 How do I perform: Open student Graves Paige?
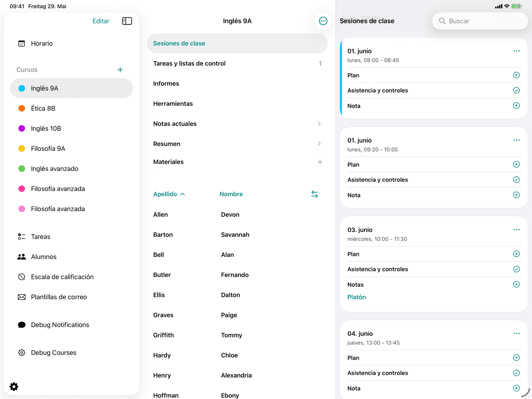[237, 315]
